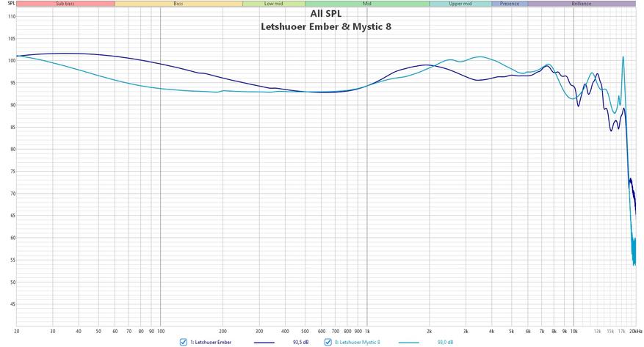Image resolution: width=644 pixels, height=347 pixels.
Task: Click the 110 SPL axis value
Action: pos(11,17)
